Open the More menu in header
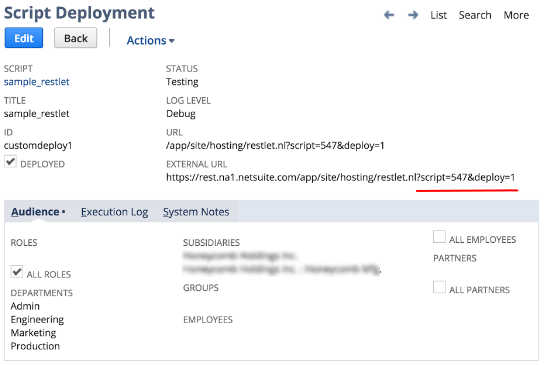The image size is (544, 366). (x=516, y=15)
